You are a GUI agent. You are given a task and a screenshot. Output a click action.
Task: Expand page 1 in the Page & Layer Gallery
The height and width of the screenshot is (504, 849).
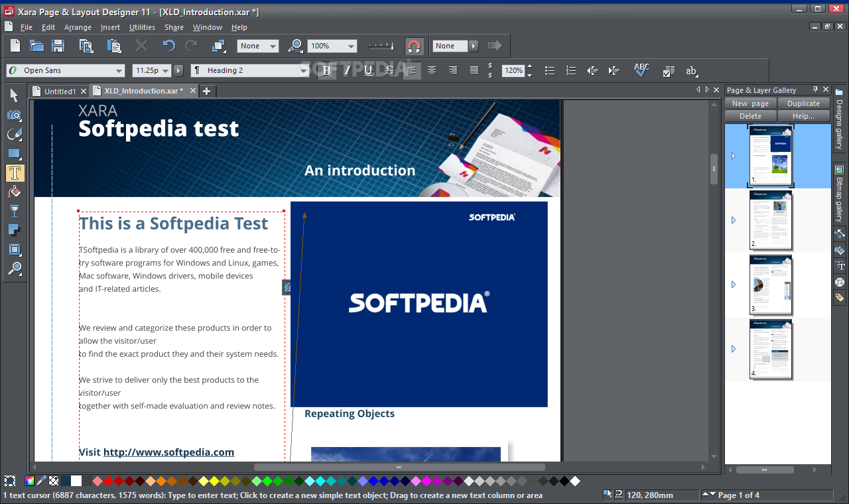tap(734, 156)
